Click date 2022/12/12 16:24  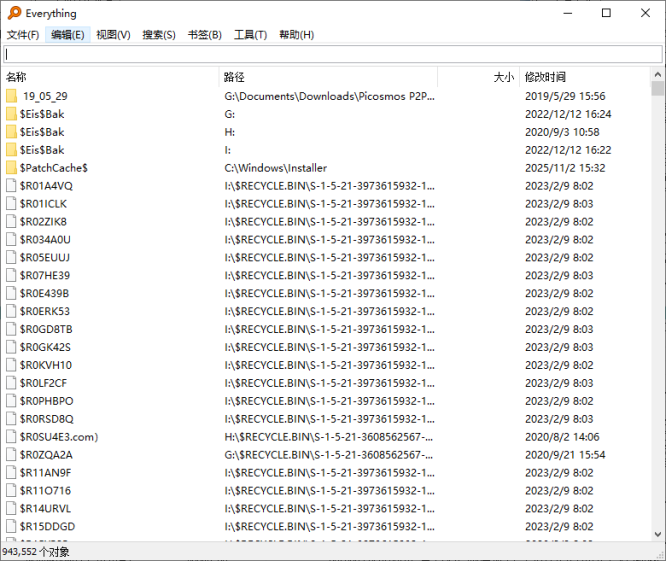568,114
